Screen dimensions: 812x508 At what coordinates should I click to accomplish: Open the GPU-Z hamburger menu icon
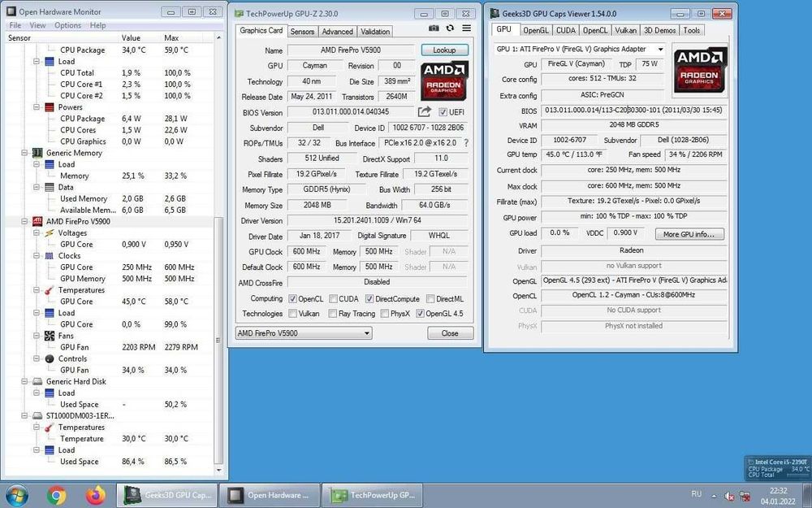pyautogui.click(x=467, y=28)
